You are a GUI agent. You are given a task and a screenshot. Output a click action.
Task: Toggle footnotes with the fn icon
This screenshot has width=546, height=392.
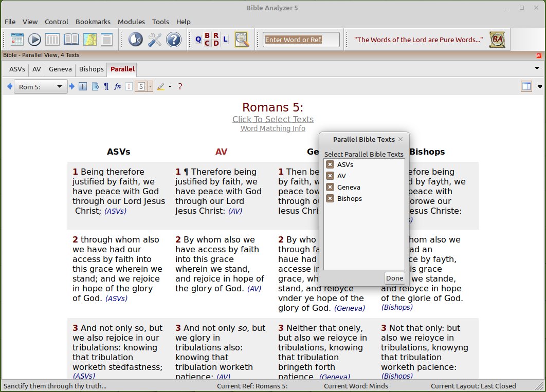tap(117, 86)
